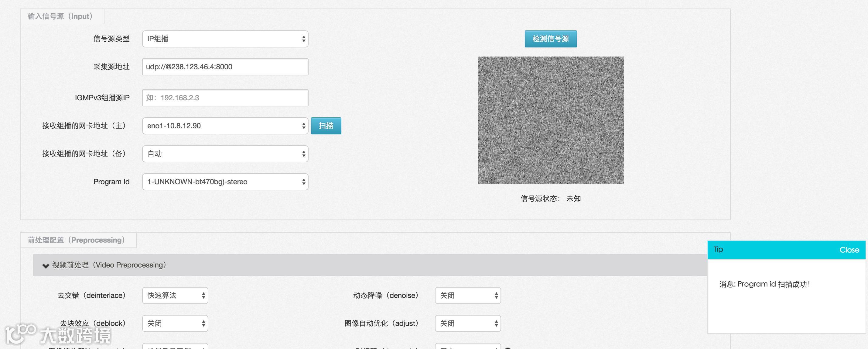Image resolution: width=868 pixels, height=349 pixels.
Task: Open the Program Id dropdown
Action: click(225, 182)
